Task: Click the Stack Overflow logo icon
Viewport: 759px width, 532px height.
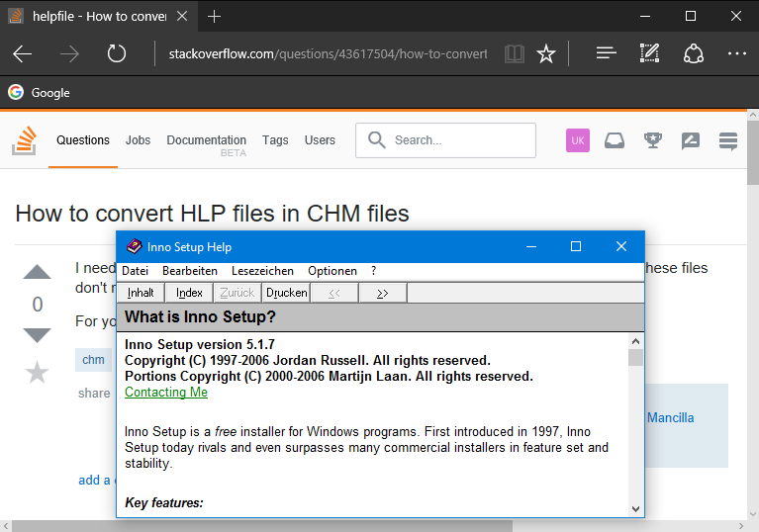Action: pyautogui.click(x=24, y=140)
